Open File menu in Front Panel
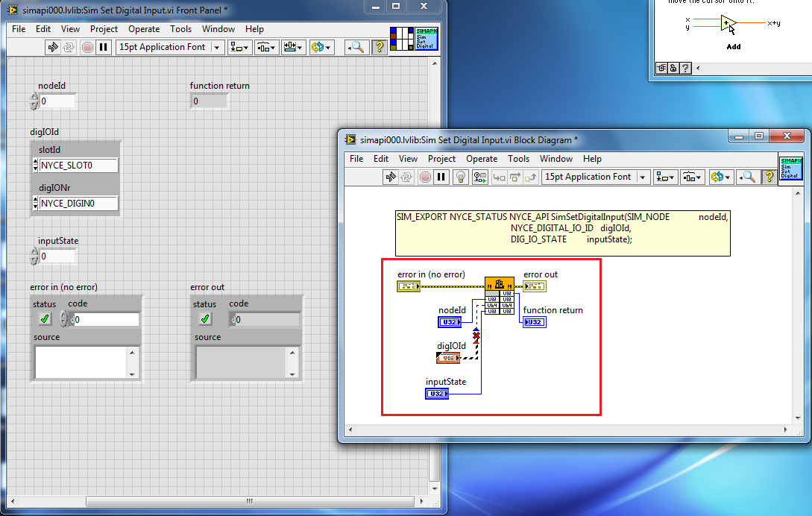Image resolution: width=812 pixels, height=516 pixels. (19, 29)
